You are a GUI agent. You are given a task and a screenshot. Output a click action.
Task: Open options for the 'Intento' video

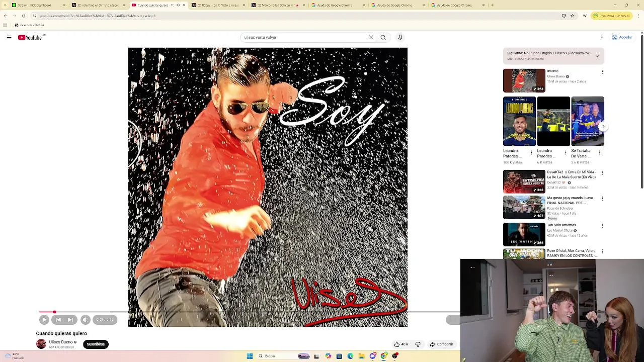pyautogui.click(x=602, y=72)
